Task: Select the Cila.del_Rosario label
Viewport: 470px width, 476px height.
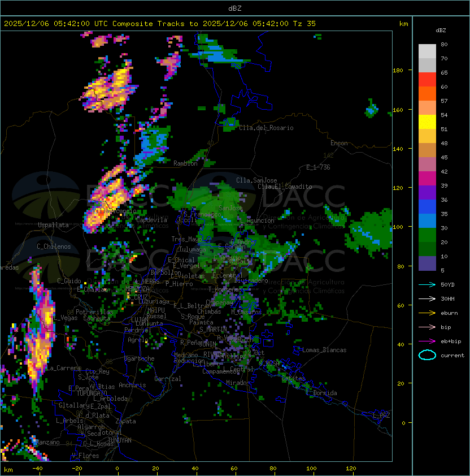Action: click(x=266, y=128)
